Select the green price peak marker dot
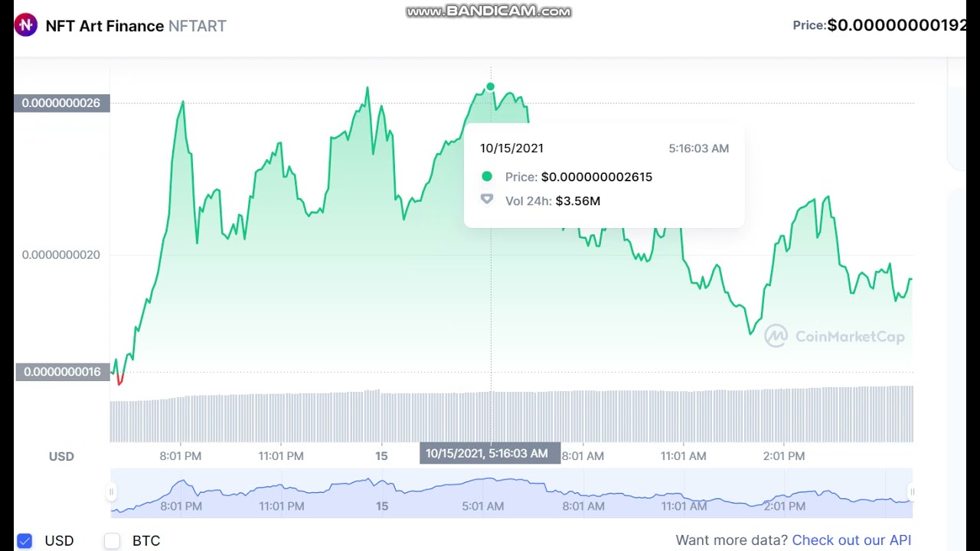 pos(490,86)
